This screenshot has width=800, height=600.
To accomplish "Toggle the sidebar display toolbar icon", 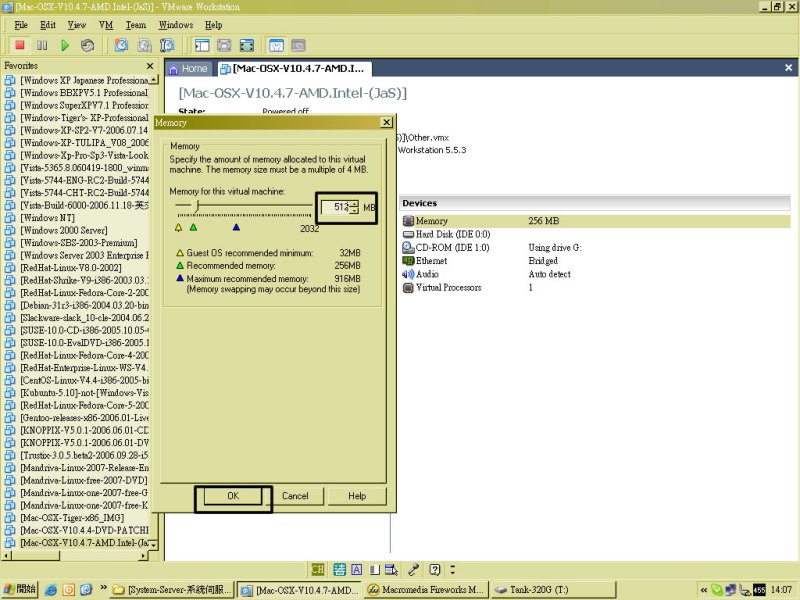I will (x=202, y=45).
